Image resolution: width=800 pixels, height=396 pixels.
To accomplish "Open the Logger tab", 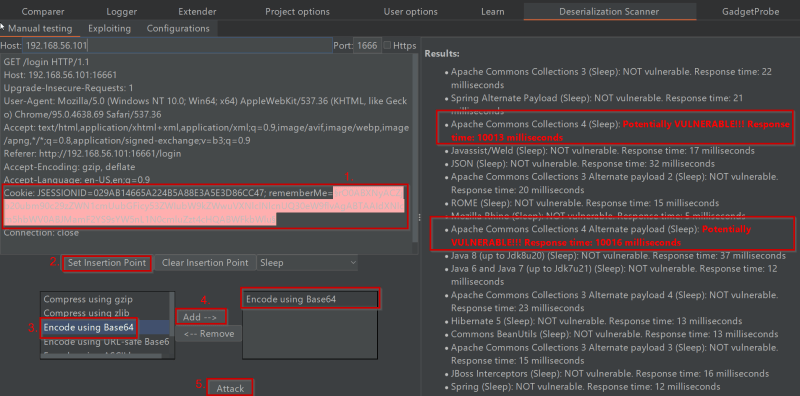I will point(121,11).
